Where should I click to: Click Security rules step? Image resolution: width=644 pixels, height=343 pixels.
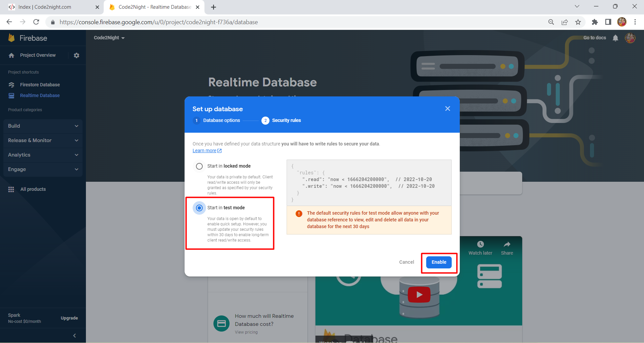(281, 120)
